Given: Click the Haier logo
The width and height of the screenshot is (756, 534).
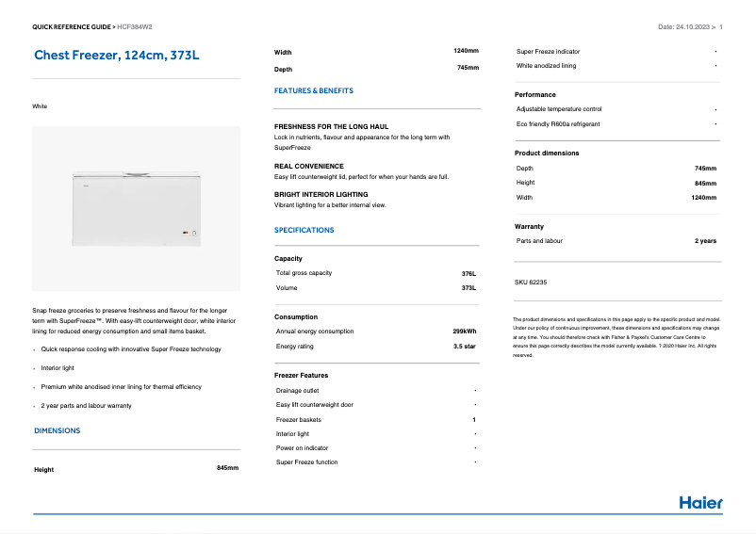Looking at the screenshot, I should (x=701, y=503).
